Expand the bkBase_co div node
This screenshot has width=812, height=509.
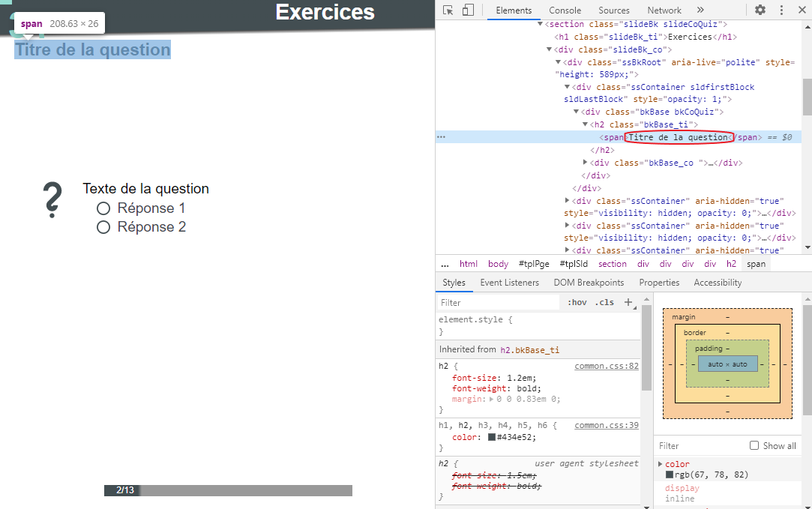[586, 163]
